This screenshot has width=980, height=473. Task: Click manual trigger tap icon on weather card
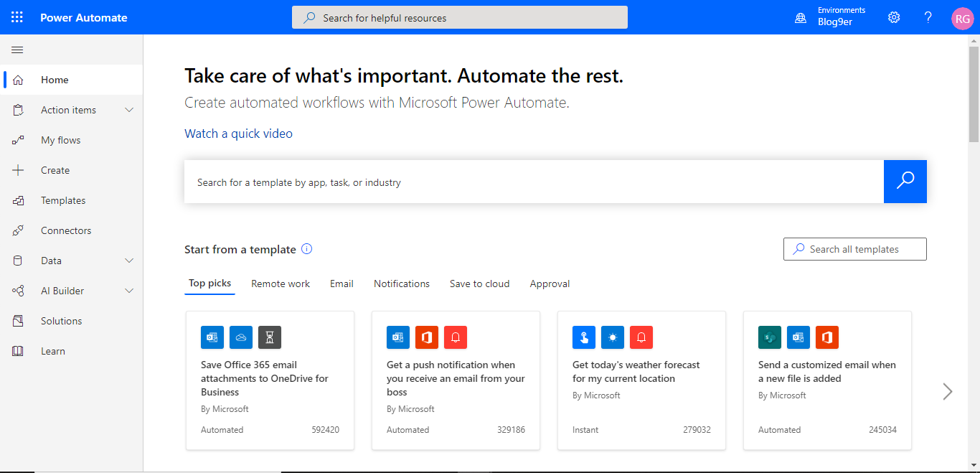point(584,337)
